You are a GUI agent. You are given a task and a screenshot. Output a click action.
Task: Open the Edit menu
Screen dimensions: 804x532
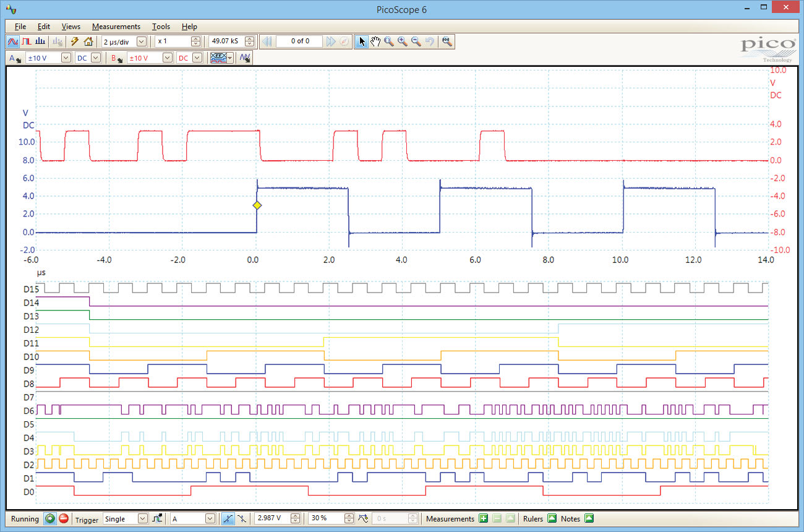click(x=43, y=27)
